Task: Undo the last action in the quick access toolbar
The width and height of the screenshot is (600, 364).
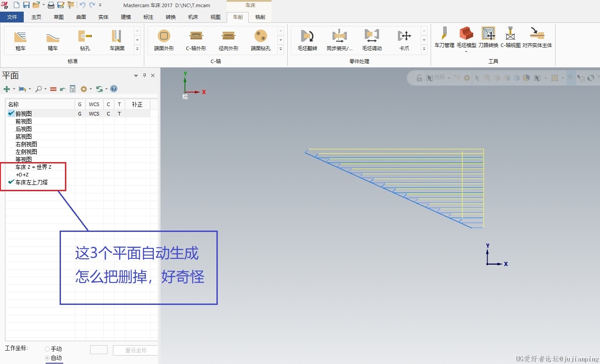Action: (x=82, y=5)
